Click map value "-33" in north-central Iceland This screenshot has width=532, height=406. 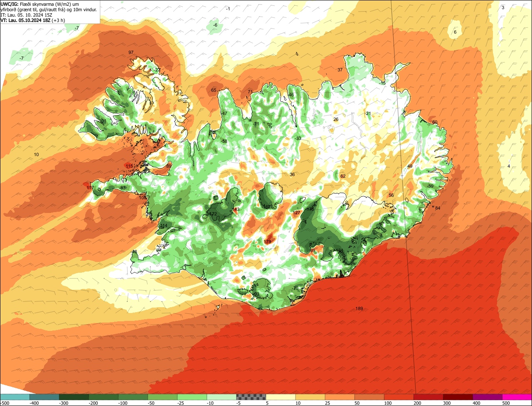point(298,138)
